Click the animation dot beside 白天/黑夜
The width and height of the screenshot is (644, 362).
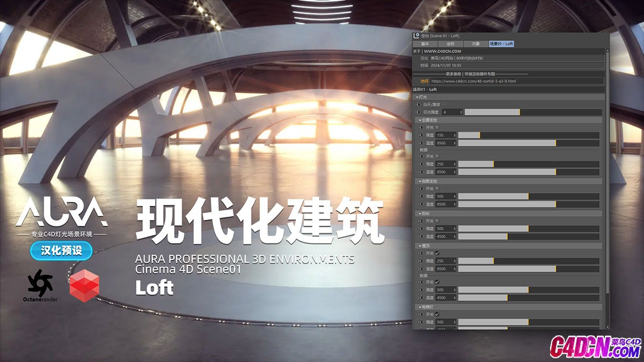[420, 104]
